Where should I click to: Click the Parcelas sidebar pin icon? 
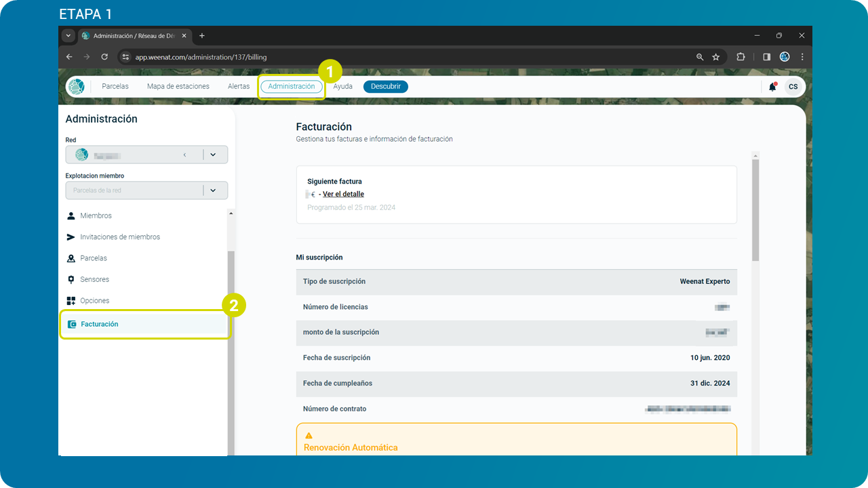71,258
